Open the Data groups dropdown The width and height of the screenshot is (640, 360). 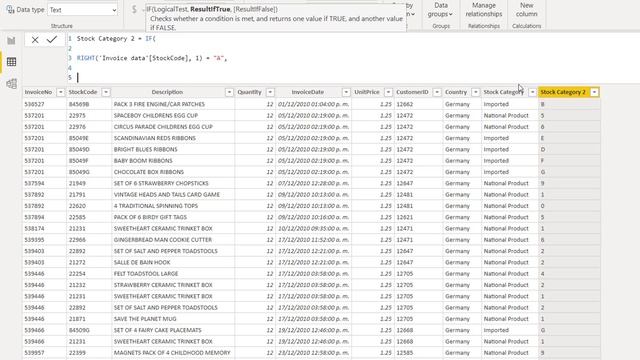coord(440,10)
